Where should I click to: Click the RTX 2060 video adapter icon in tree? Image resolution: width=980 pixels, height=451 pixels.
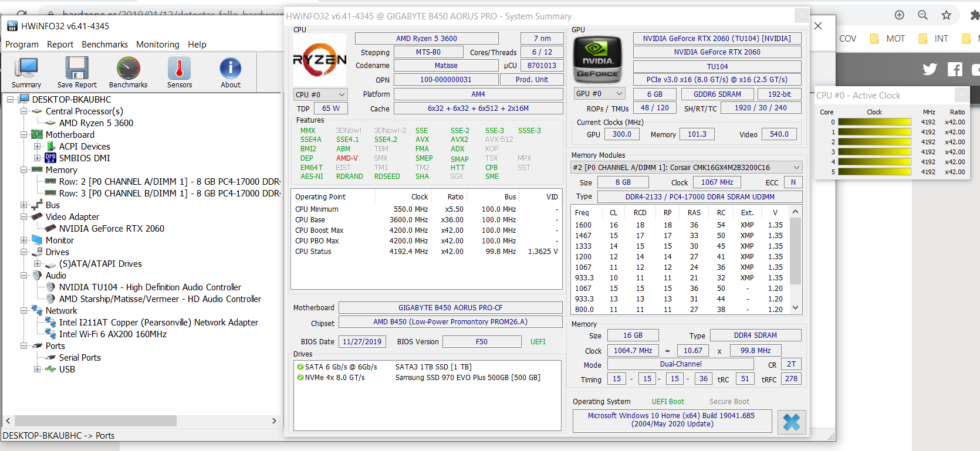(50, 228)
